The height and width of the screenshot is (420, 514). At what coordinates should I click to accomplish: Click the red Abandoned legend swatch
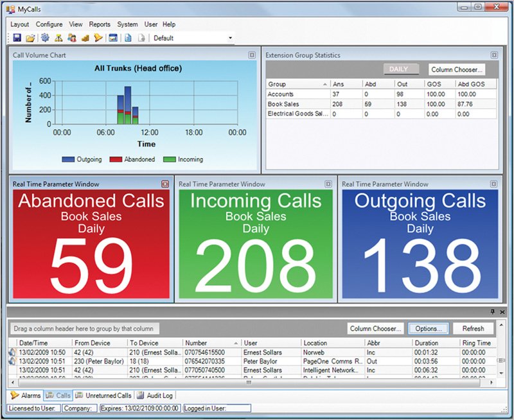116,159
